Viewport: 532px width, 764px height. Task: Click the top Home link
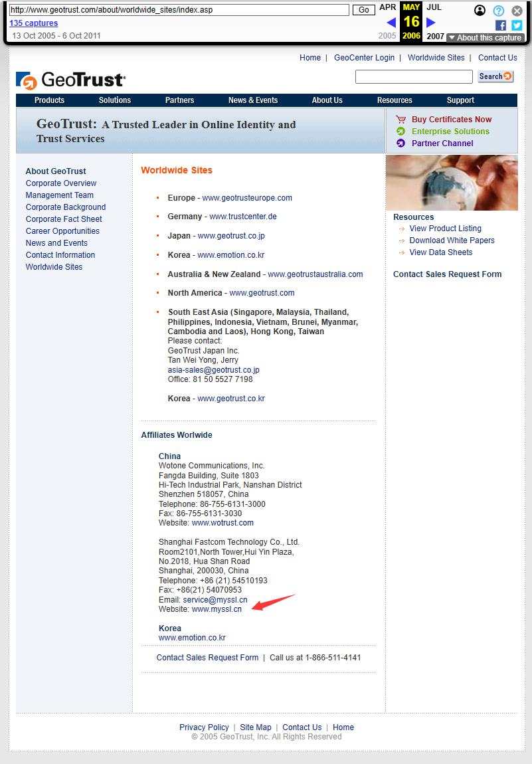click(x=310, y=58)
